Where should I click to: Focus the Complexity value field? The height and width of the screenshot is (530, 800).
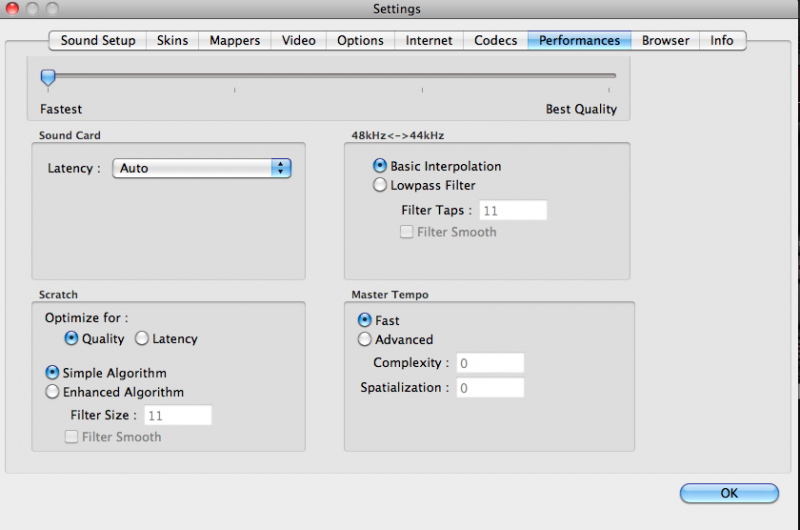pyautogui.click(x=490, y=363)
